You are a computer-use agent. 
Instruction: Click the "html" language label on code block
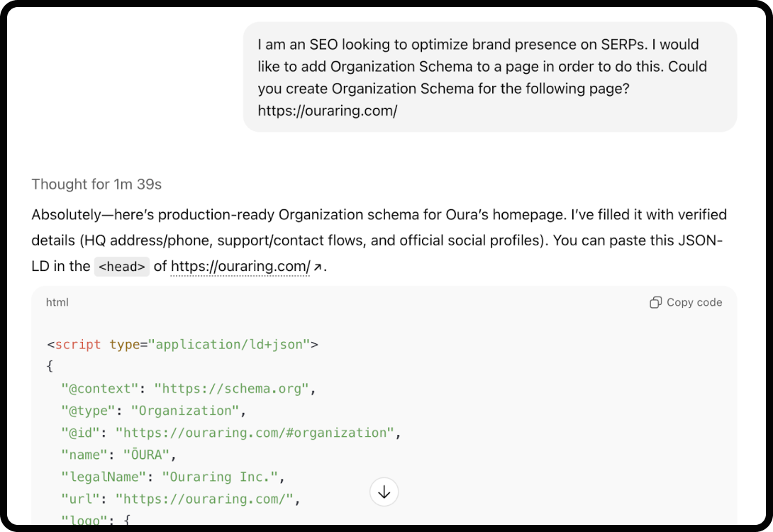(57, 303)
